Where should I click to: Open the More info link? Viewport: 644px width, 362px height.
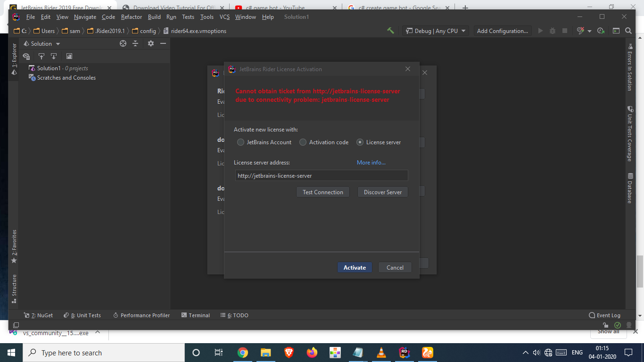click(371, 162)
